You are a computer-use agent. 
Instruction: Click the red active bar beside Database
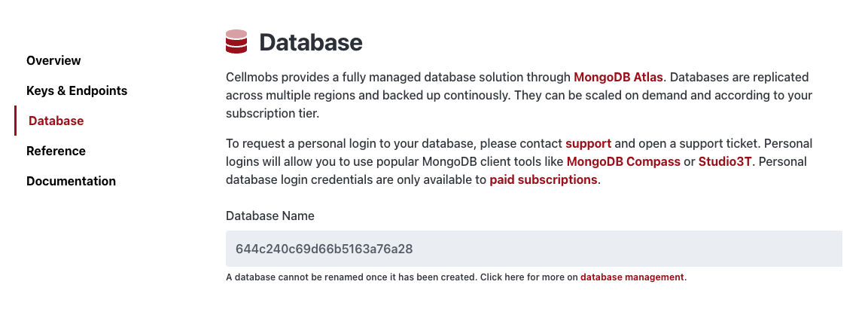coord(16,121)
